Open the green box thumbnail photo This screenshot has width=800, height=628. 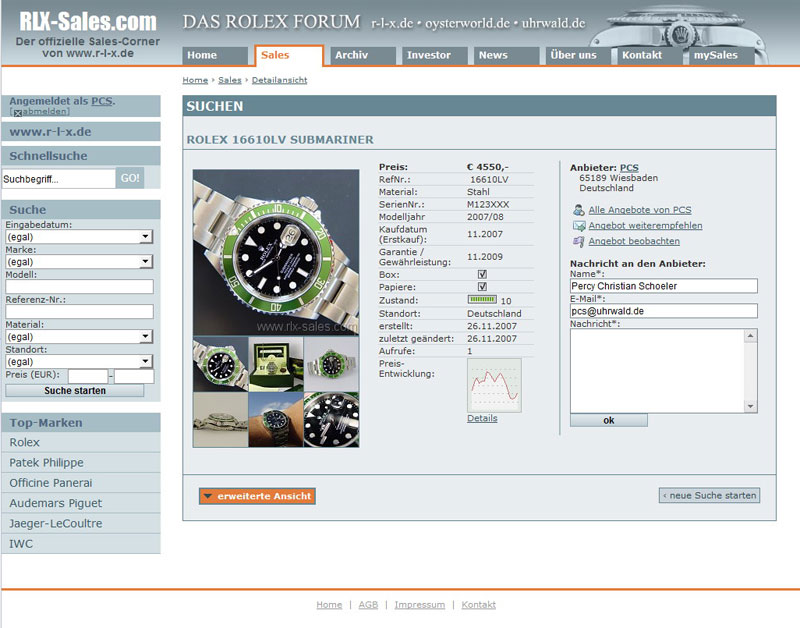pyautogui.click(x=276, y=364)
